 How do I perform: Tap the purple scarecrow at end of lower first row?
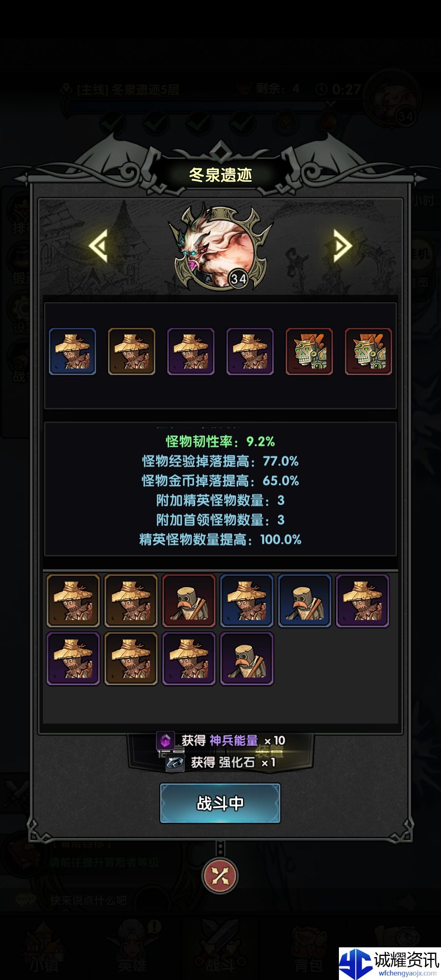363,601
